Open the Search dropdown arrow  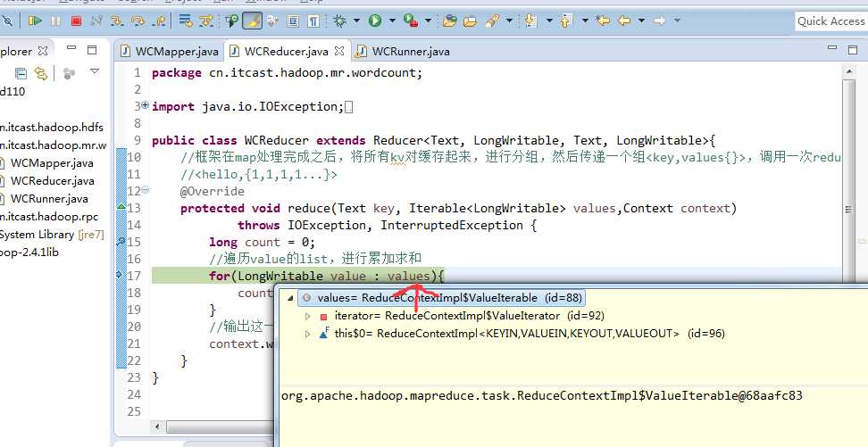[508, 21]
